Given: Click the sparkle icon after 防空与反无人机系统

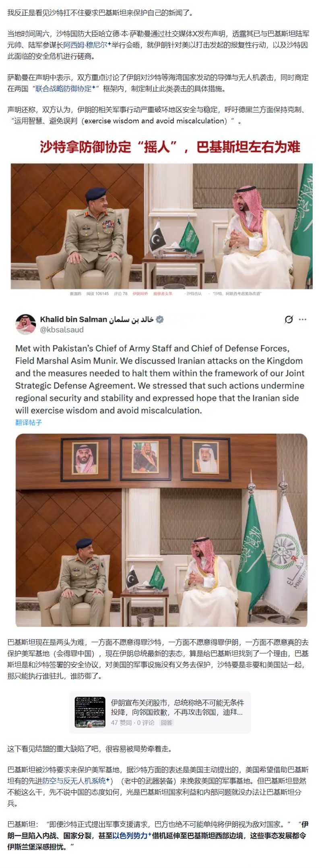Looking at the screenshot, I should click(108, 780).
